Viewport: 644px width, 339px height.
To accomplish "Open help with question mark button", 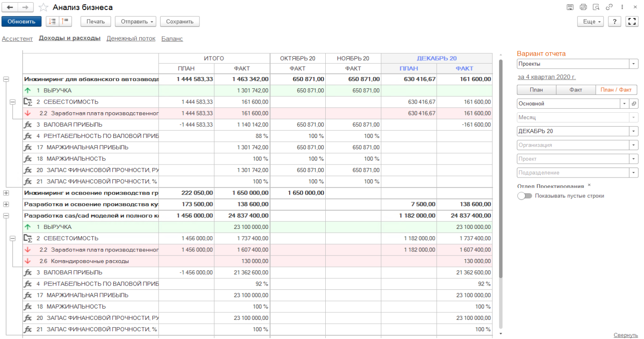I will (x=614, y=21).
